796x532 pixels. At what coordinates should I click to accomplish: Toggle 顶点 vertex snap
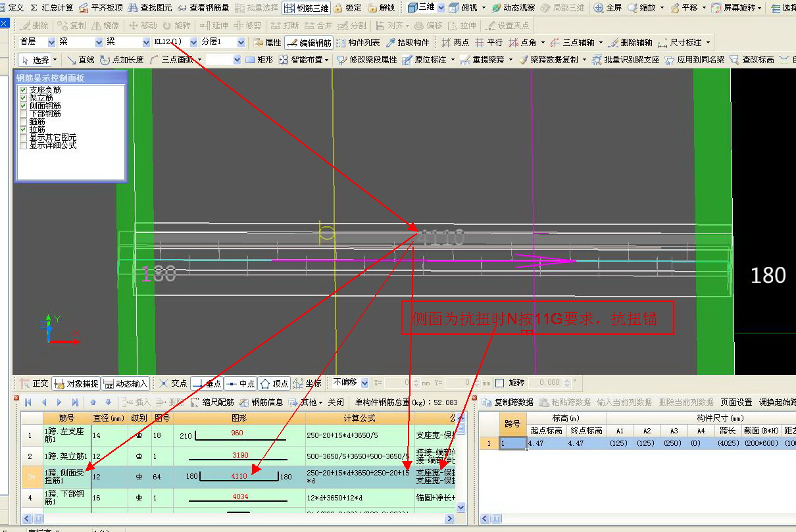274,383
